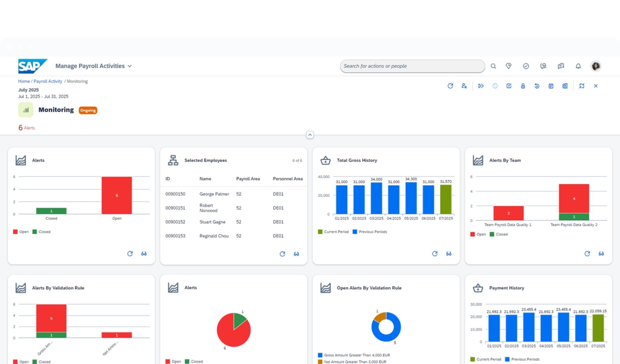The height and width of the screenshot is (364, 620).
Task: Open the assign team member icon
Action: (464, 86)
